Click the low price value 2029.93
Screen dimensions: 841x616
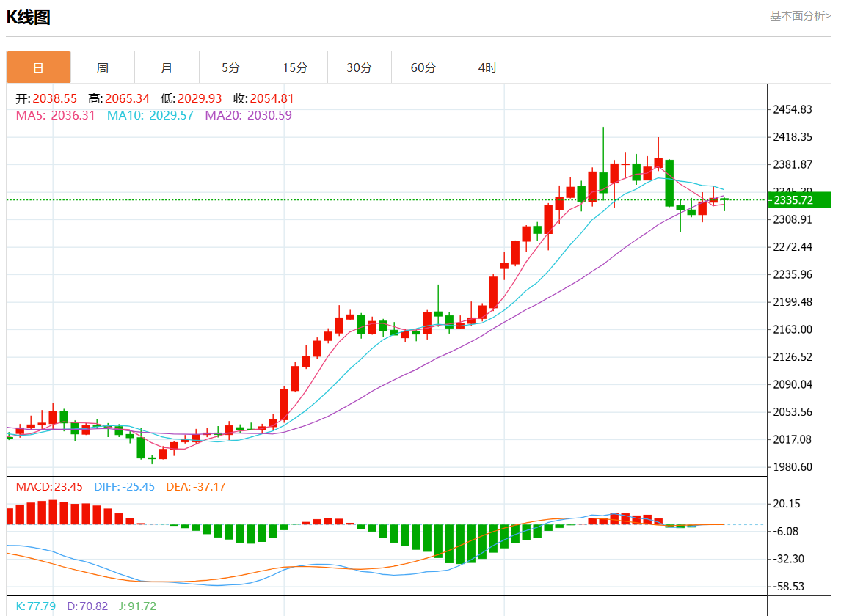click(200, 99)
